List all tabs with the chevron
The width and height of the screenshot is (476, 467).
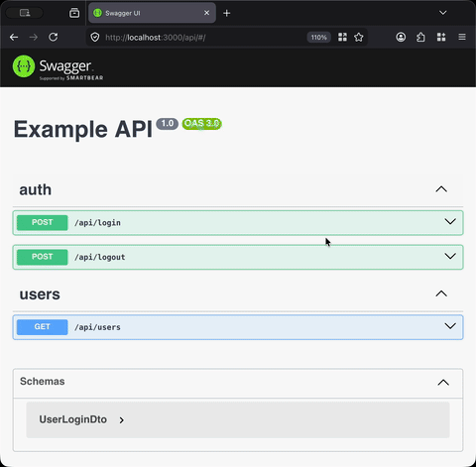coord(443,13)
